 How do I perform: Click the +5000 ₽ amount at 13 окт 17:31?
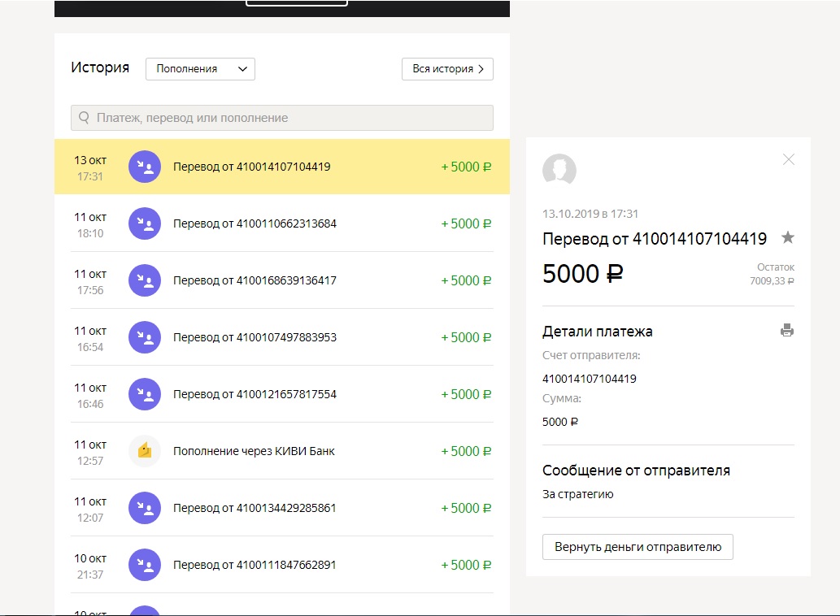(x=466, y=167)
